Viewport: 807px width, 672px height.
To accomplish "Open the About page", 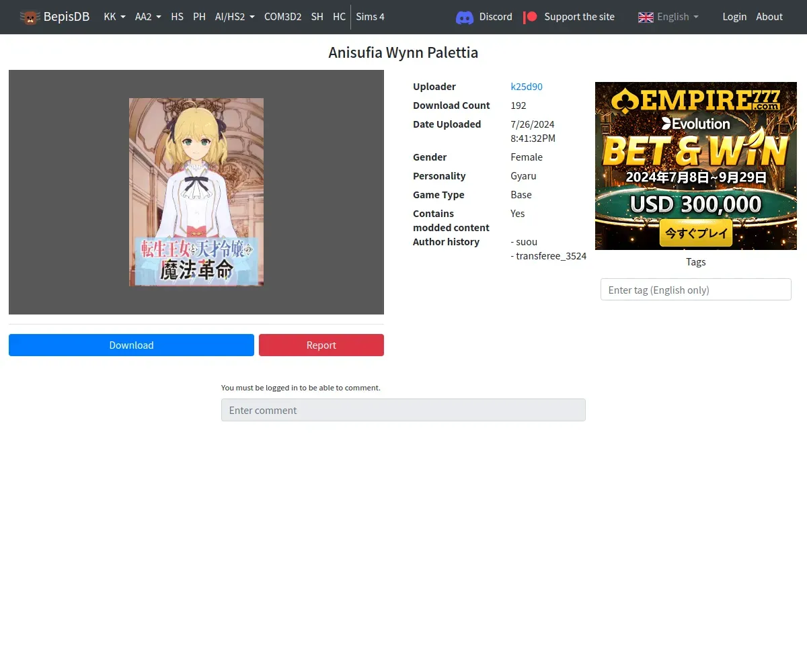I will tap(769, 17).
